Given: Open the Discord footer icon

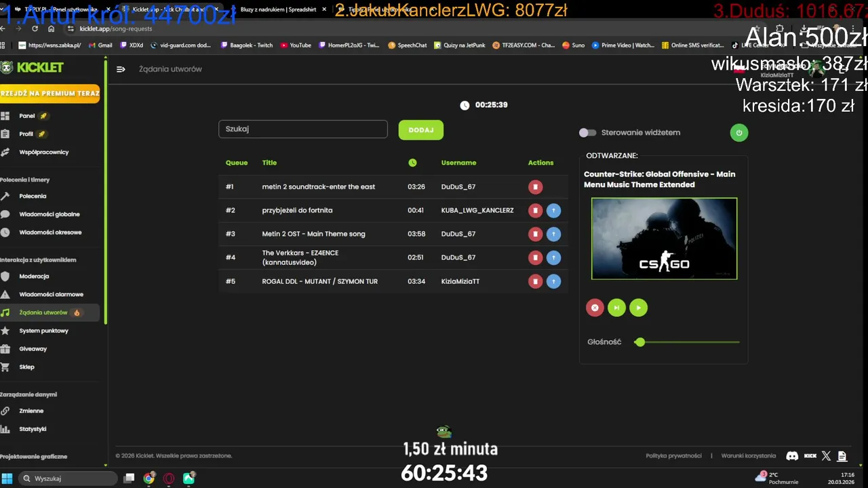Looking at the screenshot, I should [x=791, y=456].
